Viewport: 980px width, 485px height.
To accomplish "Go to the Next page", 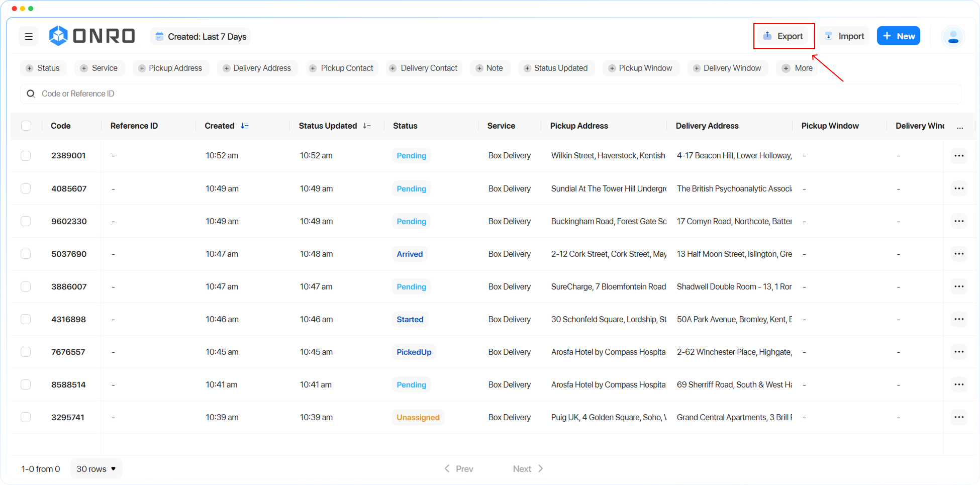I will point(528,469).
